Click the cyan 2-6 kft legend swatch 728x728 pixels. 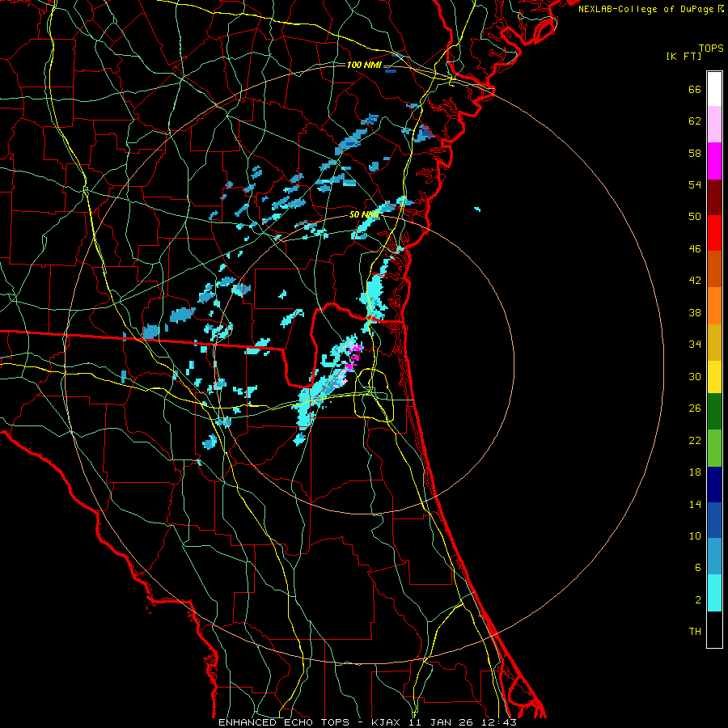point(714,593)
